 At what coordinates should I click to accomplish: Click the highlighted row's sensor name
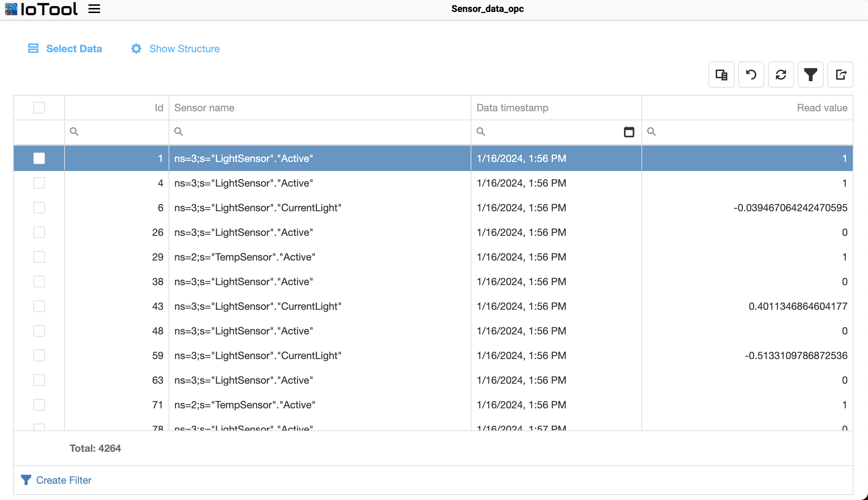[x=244, y=158]
